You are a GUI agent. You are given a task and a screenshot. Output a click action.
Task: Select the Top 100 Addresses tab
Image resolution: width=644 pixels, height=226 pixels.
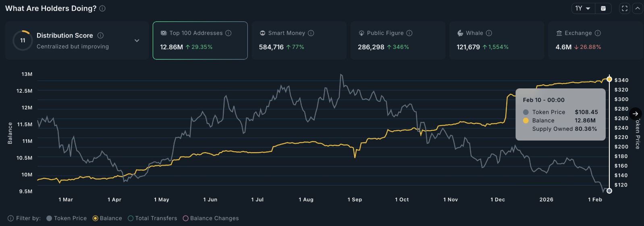coord(200,40)
